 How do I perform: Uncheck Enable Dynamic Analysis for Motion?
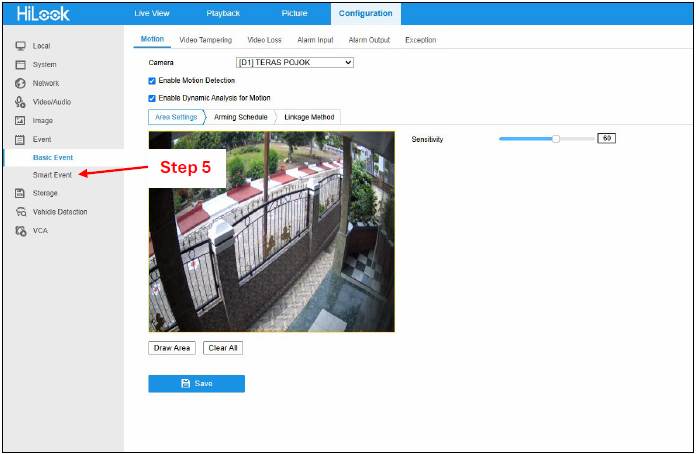(x=152, y=98)
